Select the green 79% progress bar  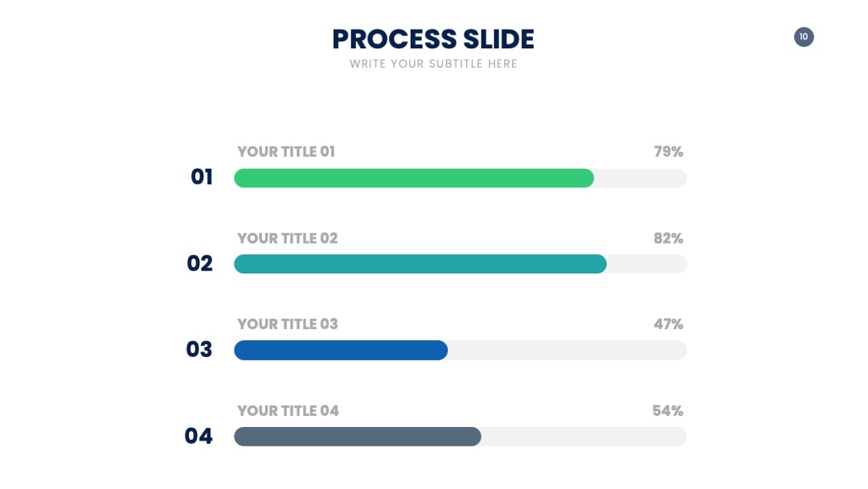point(414,179)
